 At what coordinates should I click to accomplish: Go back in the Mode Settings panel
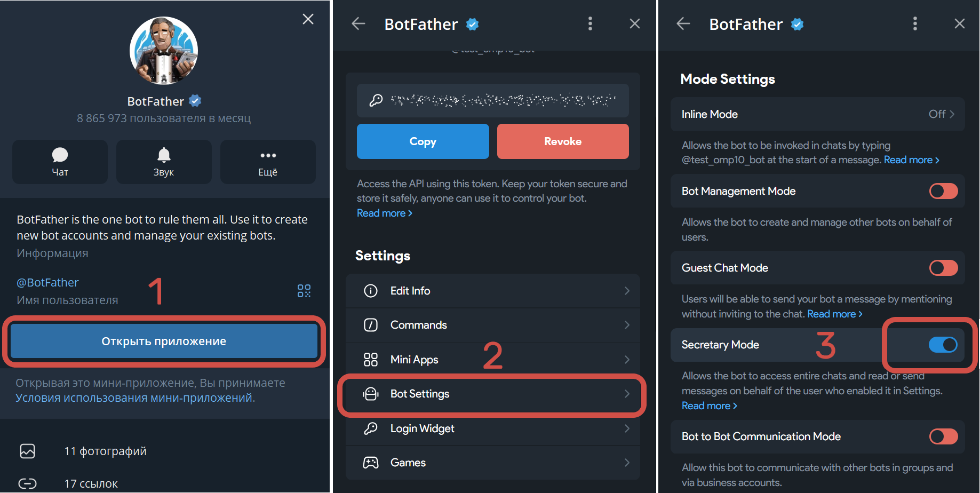pyautogui.click(x=683, y=23)
